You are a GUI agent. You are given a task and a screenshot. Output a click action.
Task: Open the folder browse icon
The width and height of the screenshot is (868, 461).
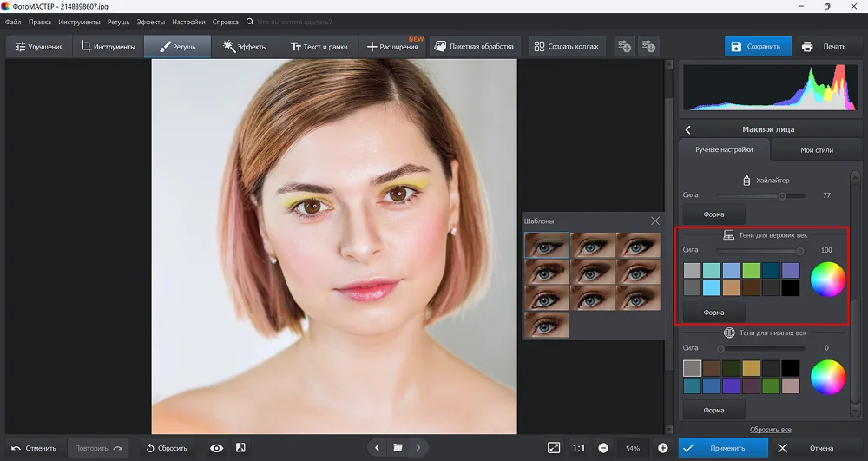coord(398,448)
